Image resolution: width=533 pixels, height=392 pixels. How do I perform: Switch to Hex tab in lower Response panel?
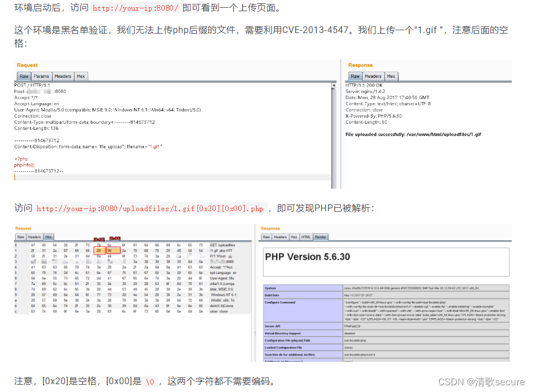click(x=294, y=237)
